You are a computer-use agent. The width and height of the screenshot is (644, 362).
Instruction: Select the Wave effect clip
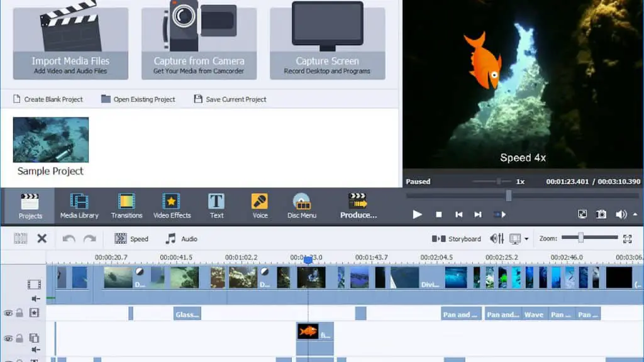pos(534,314)
